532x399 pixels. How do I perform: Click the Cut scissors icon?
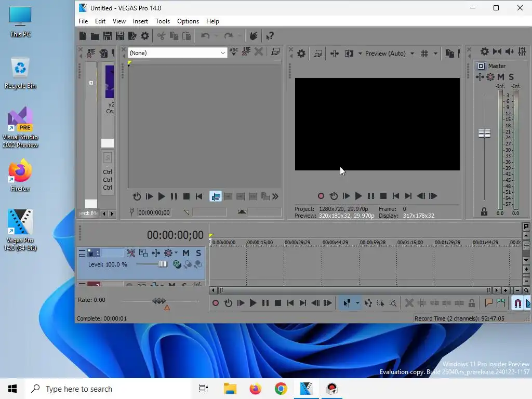point(161,36)
